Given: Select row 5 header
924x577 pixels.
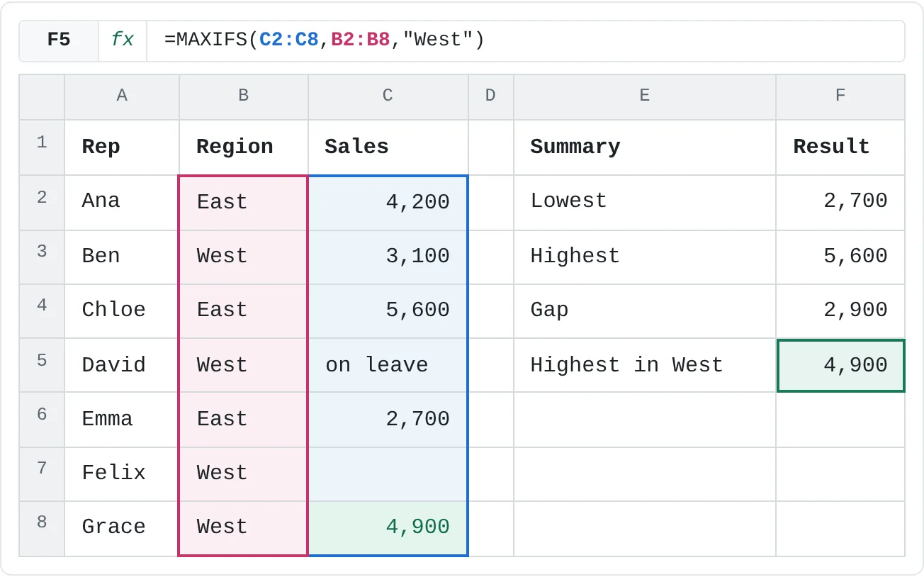Looking at the screenshot, I should click(42, 365).
